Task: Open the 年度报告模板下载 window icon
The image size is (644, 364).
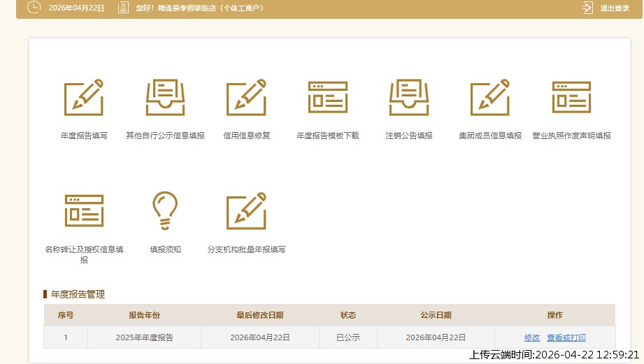Action: (328, 97)
